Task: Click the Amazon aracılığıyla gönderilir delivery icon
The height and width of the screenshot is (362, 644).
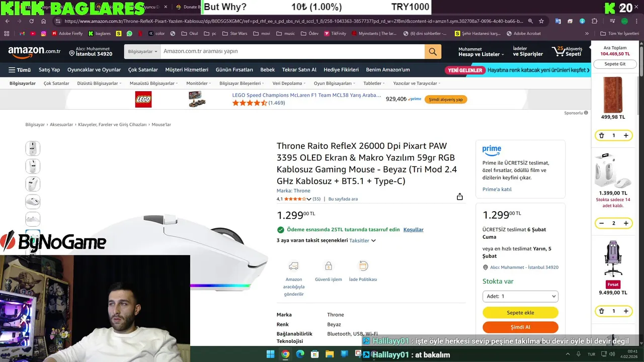Action: [294, 266]
